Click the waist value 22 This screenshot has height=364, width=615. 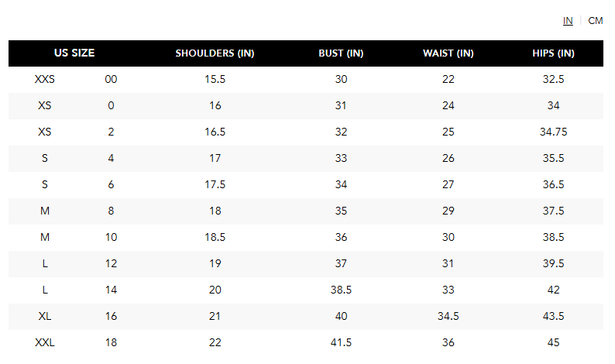(448, 79)
